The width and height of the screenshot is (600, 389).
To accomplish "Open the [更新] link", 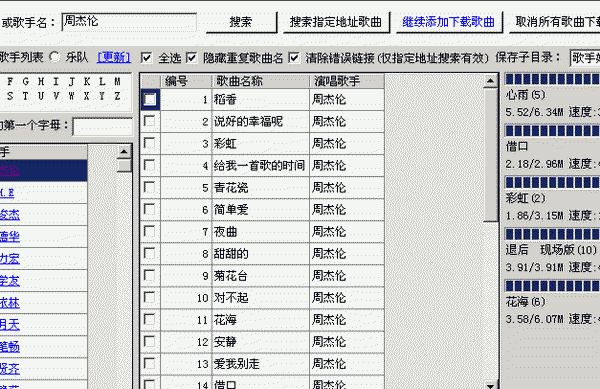I will [x=114, y=58].
